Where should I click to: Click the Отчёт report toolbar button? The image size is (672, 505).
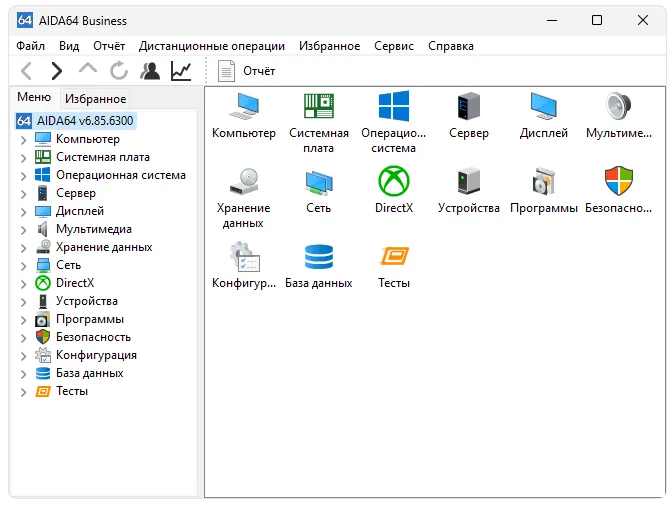[x=247, y=71]
